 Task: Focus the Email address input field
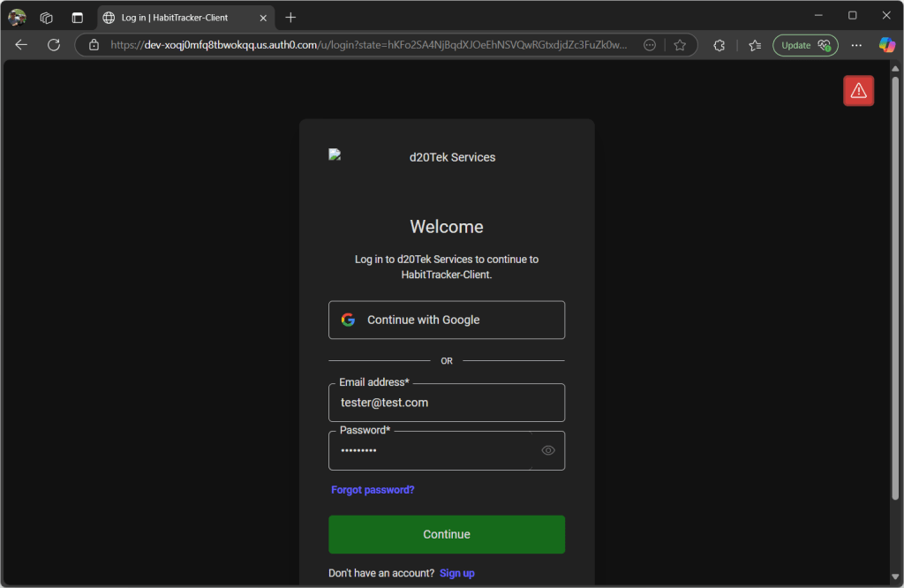point(447,403)
